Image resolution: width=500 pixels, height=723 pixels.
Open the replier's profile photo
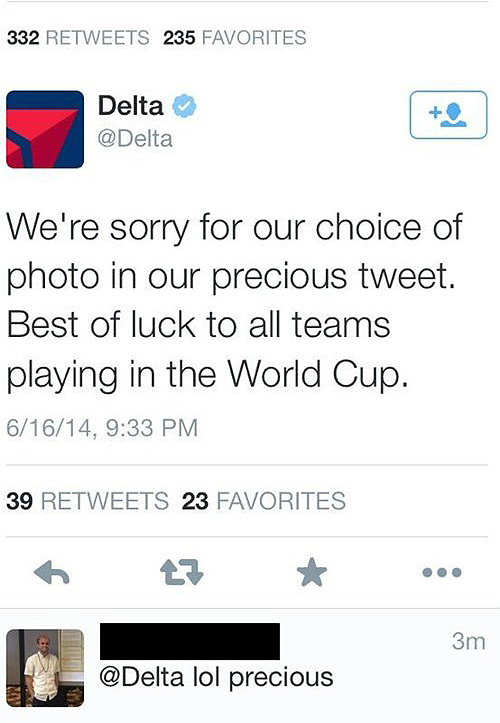[45, 668]
